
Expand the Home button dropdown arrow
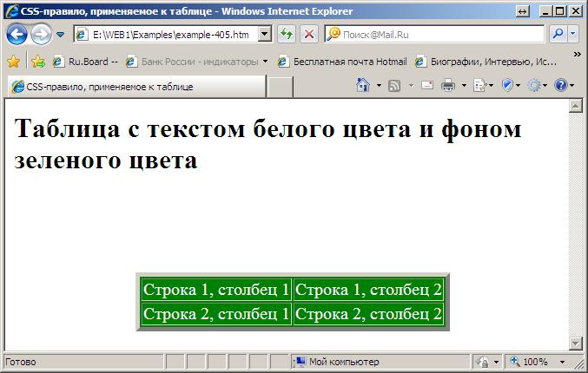click(x=379, y=86)
